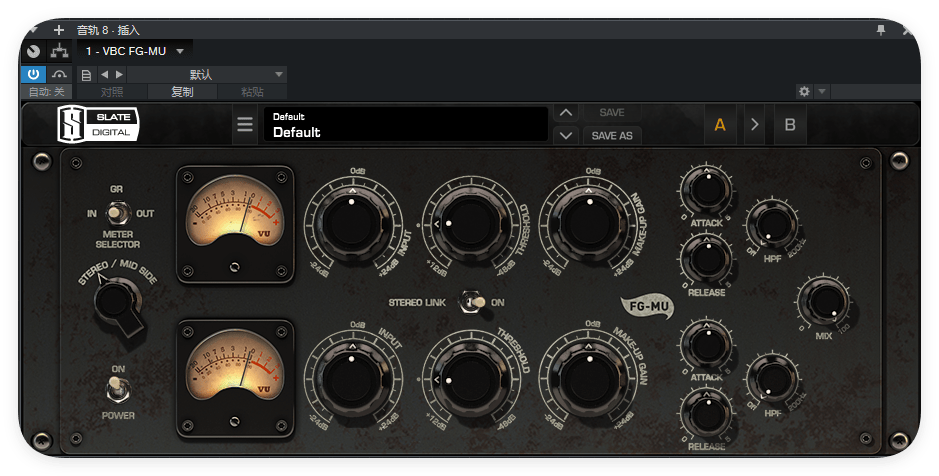Viewport: 939px width, 476px height.
Task: Click the upper channel Release knob
Action: pyautogui.click(x=706, y=259)
